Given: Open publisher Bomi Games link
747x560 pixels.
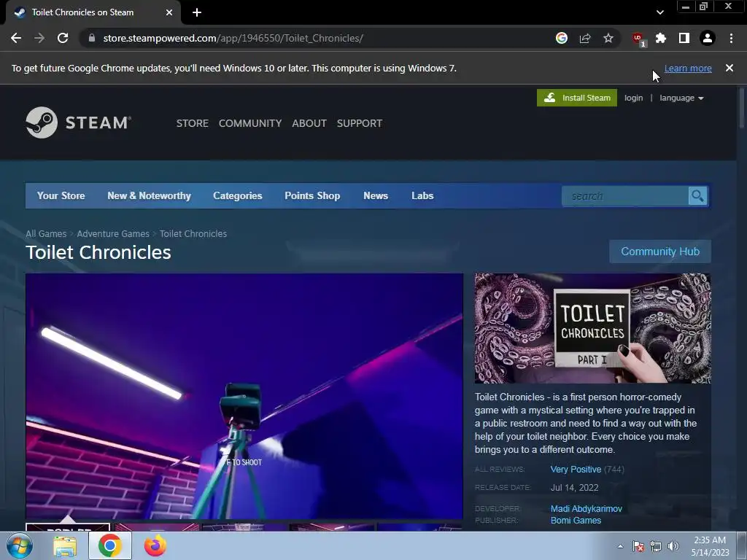Looking at the screenshot, I should coord(576,521).
